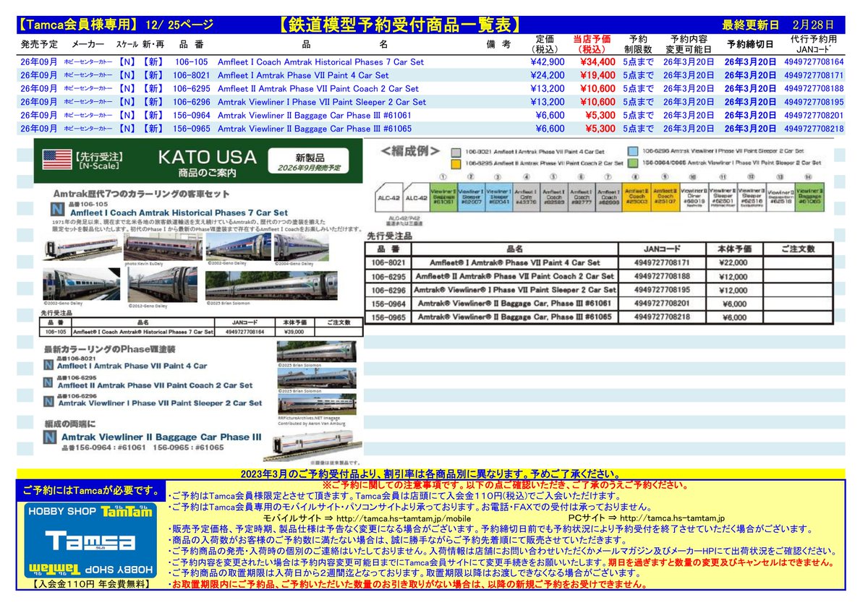Click the green 新製品 2026年9月発売予定 badge
Screen dimensions: 868x613
[x=310, y=161]
